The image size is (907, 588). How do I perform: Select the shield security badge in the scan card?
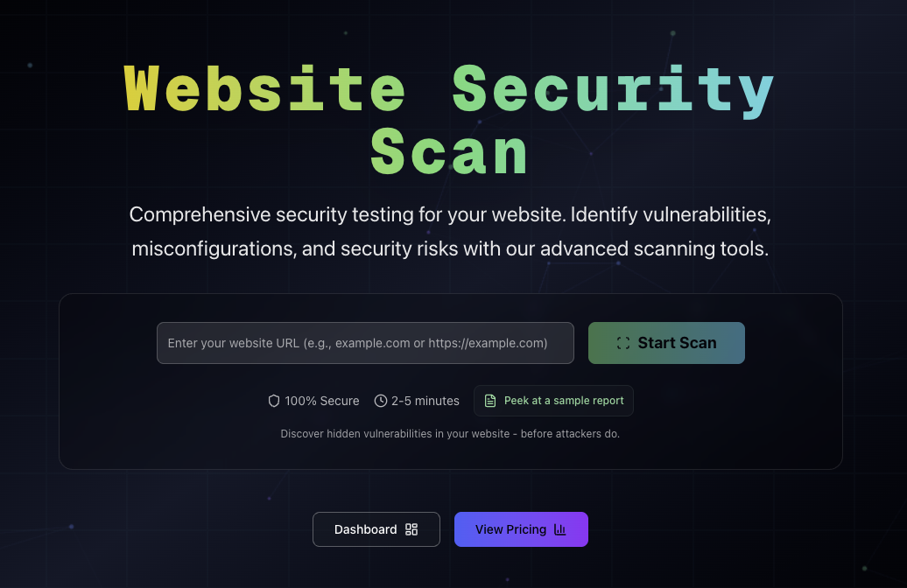coord(273,401)
